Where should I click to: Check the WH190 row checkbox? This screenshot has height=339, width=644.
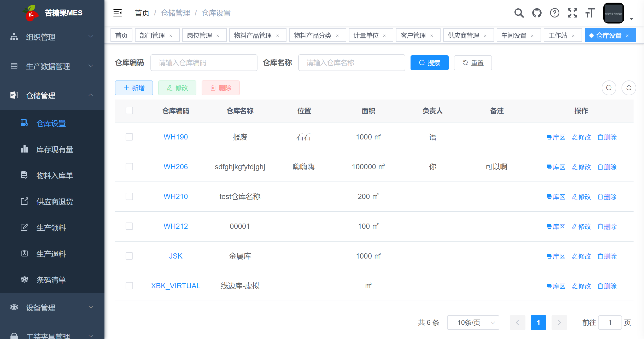point(129,137)
